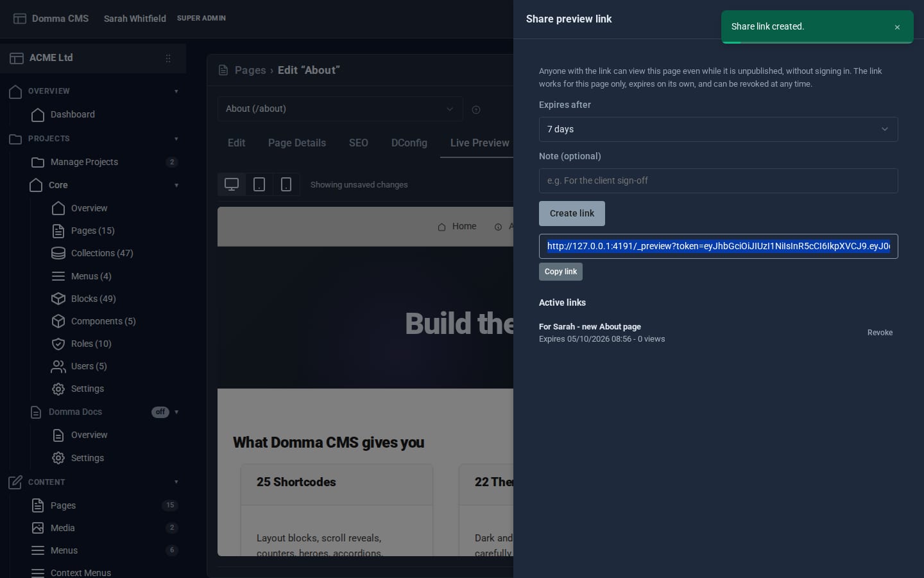This screenshot has width=924, height=578.
Task: Open Domma Docs Overview item
Action: click(x=89, y=435)
